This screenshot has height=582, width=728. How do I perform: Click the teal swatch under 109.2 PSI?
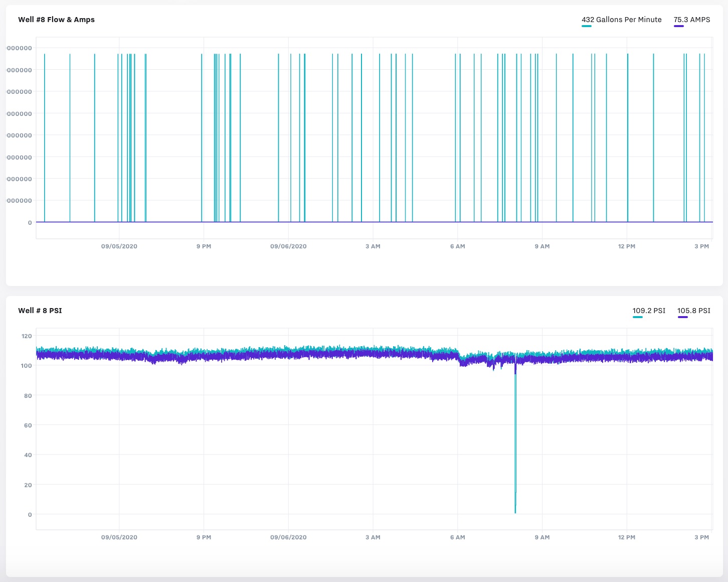(x=638, y=317)
